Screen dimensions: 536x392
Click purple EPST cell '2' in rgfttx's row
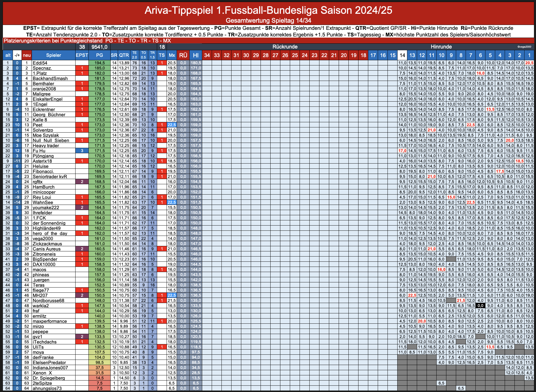click(x=82, y=182)
